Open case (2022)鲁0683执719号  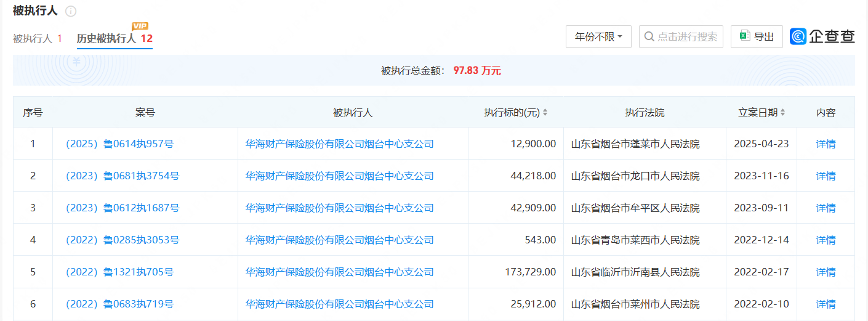pyautogui.click(x=119, y=304)
